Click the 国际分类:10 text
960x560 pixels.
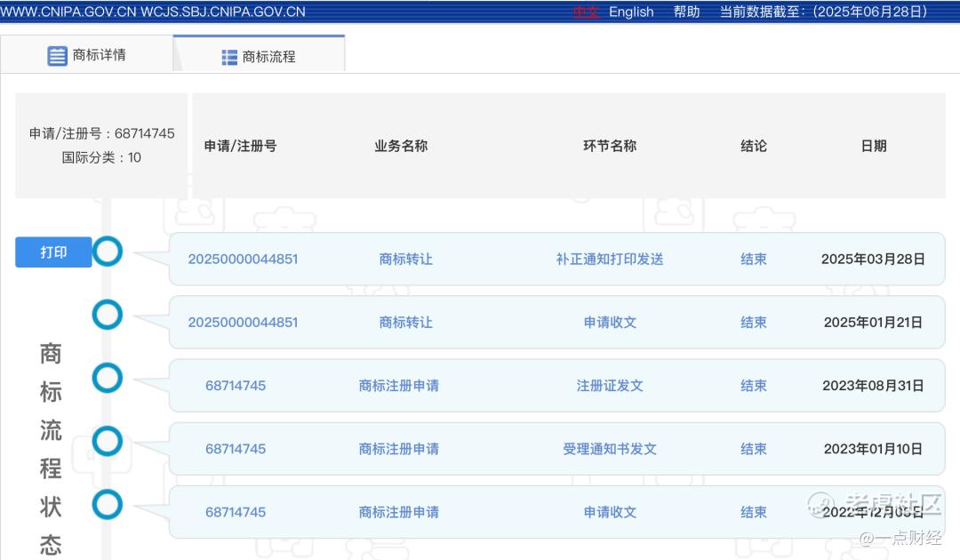(x=101, y=158)
